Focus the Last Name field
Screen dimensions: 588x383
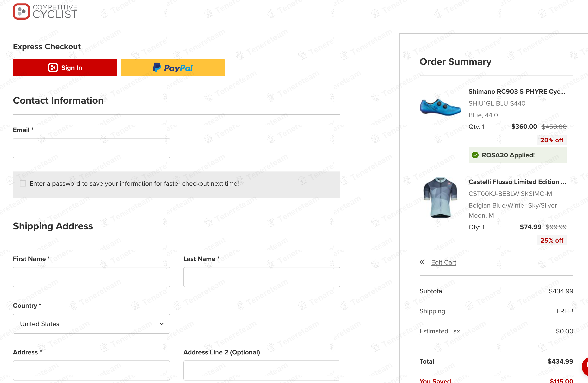pos(261,277)
